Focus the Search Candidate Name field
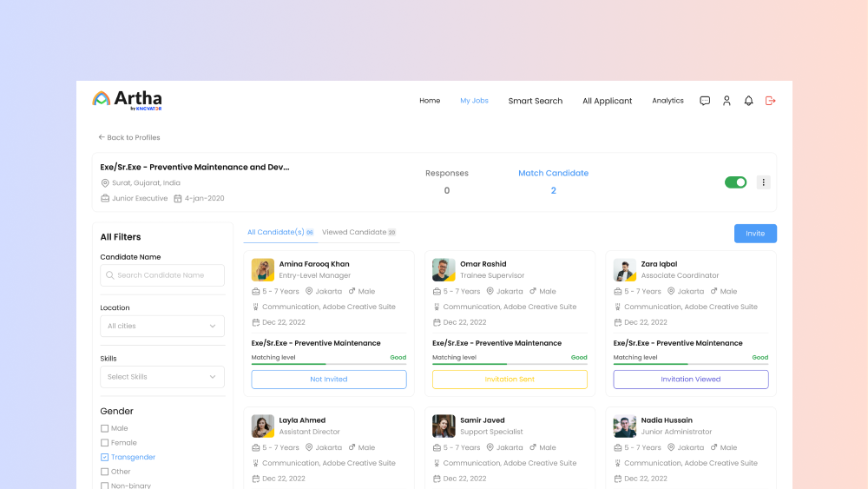Viewport: 868px width, 489px height. (162, 275)
